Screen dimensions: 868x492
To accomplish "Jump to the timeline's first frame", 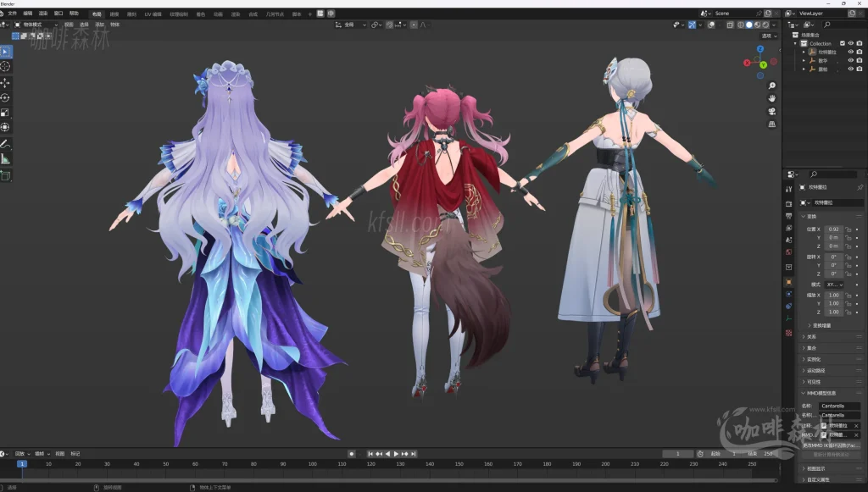I will click(x=370, y=454).
